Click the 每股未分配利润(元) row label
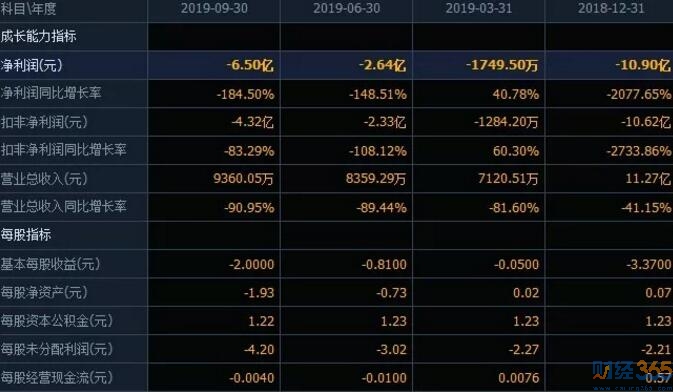 (57, 349)
